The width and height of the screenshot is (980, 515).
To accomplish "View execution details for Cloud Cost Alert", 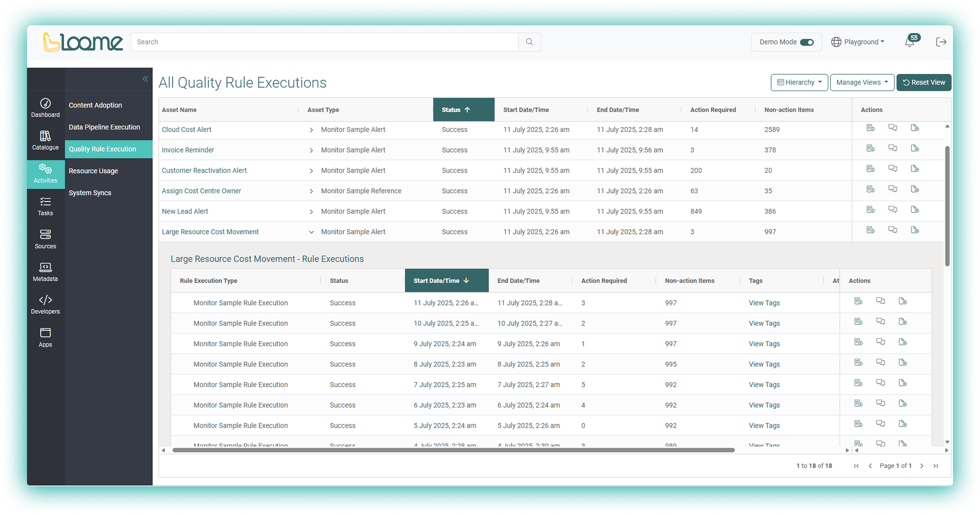I will 870,128.
